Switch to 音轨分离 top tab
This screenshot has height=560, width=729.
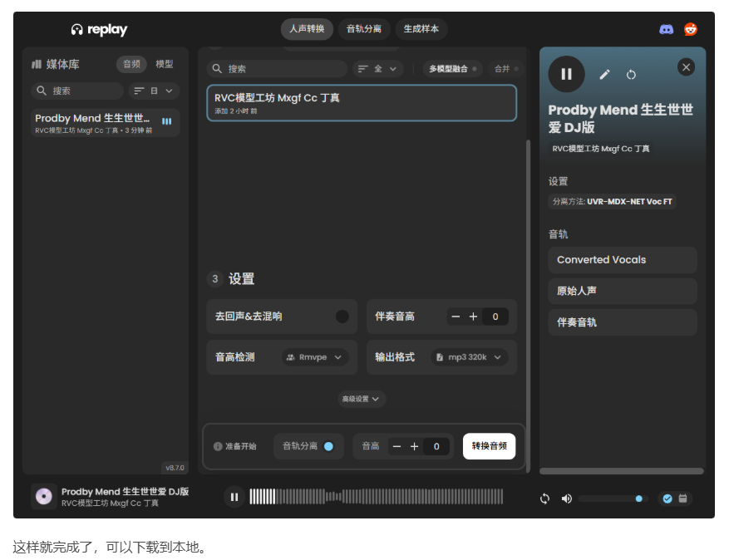click(x=363, y=29)
